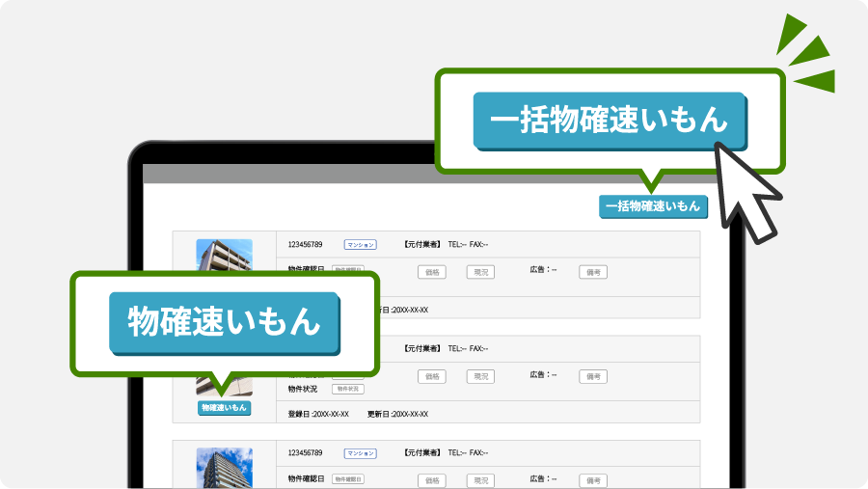This screenshot has width=868, height=489.
Task: Open the first listing's low-rise apartment photo
Action: [x=224, y=255]
